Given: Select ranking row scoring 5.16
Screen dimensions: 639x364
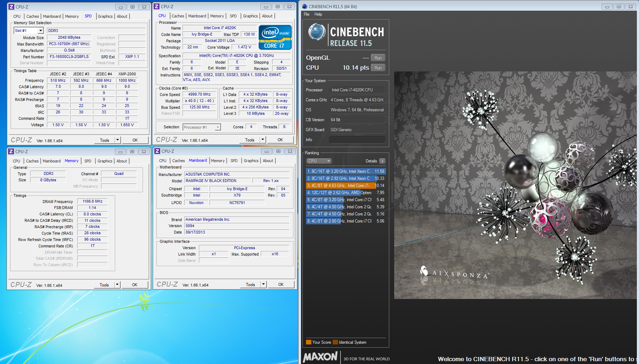Looking at the screenshot, I should [345, 214].
